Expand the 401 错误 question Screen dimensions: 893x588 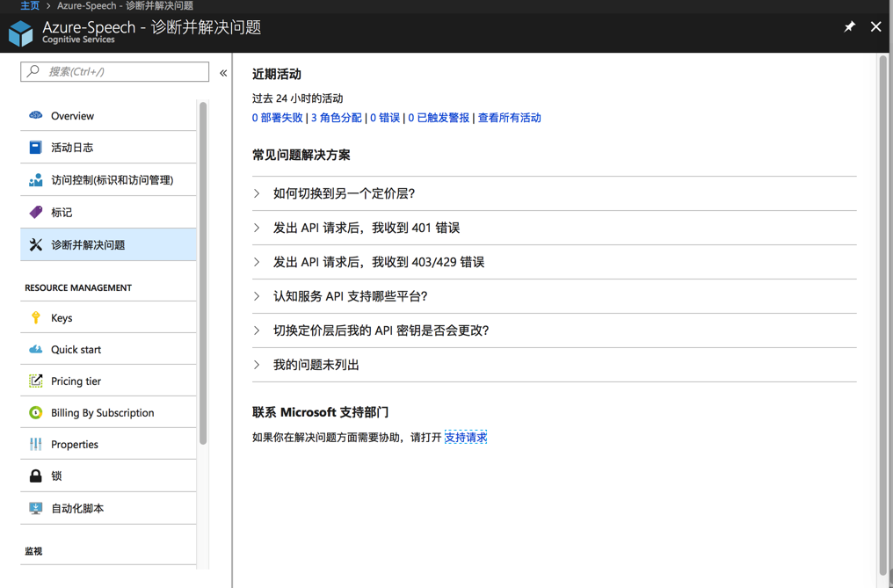coord(554,228)
